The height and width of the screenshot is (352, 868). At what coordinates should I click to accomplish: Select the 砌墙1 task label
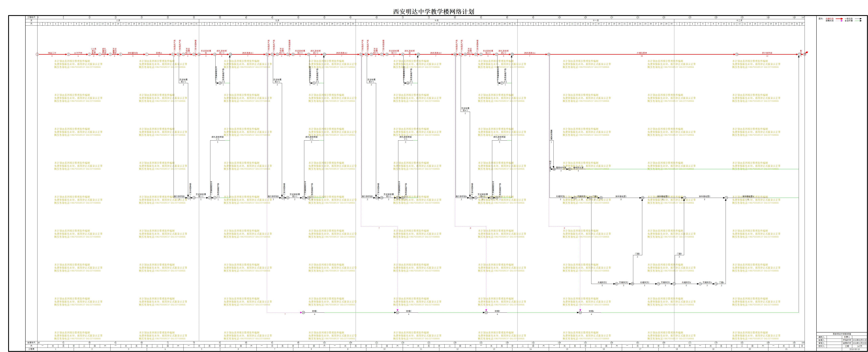(x=315, y=311)
